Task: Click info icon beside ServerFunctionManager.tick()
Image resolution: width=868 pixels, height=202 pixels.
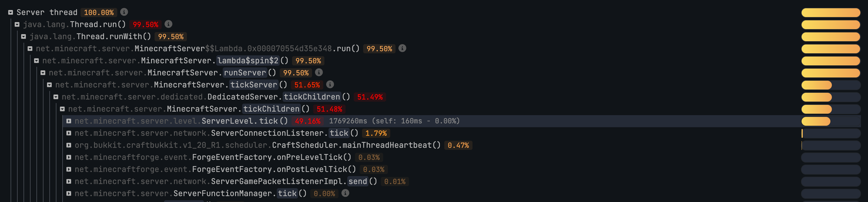Action: [345, 193]
